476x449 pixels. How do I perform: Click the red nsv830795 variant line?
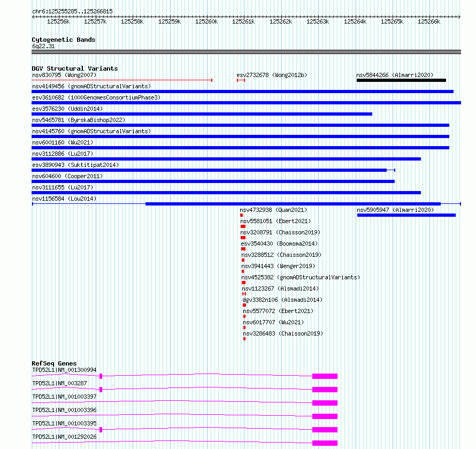click(x=122, y=80)
